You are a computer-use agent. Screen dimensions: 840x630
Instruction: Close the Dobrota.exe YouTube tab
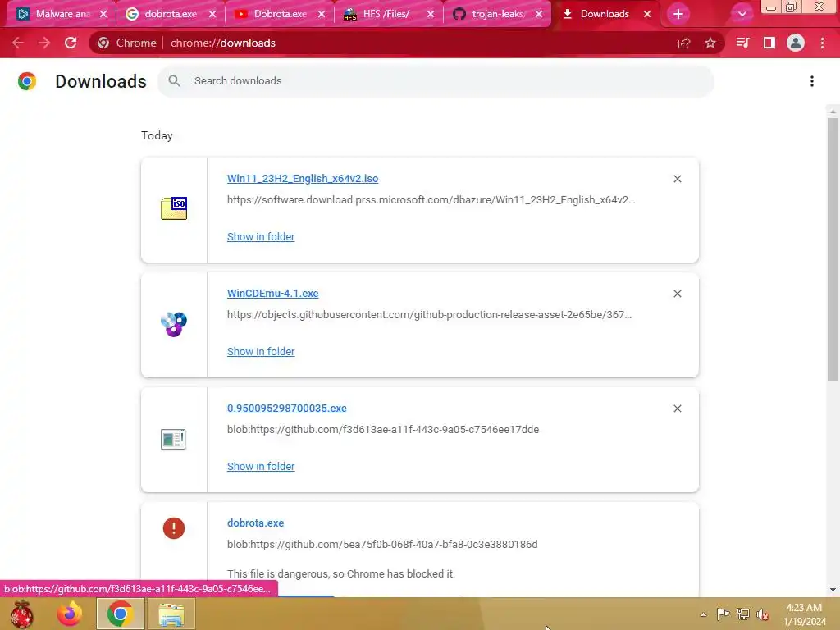click(322, 14)
